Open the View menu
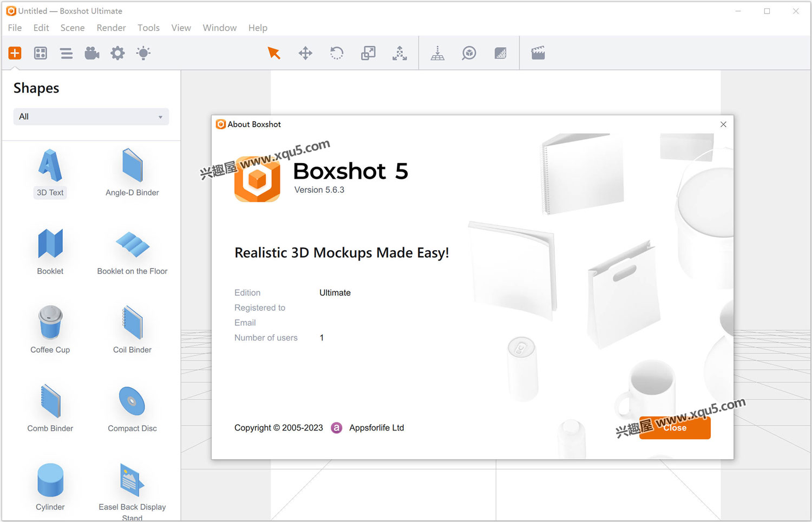This screenshot has height=522, width=812. pyautogui.click(x=181, y=28)
